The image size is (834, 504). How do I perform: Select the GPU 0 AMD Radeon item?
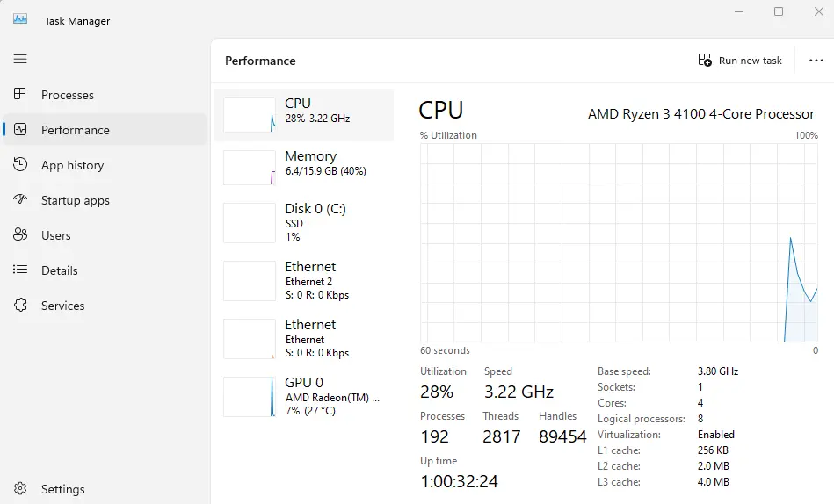pos(304,397)
